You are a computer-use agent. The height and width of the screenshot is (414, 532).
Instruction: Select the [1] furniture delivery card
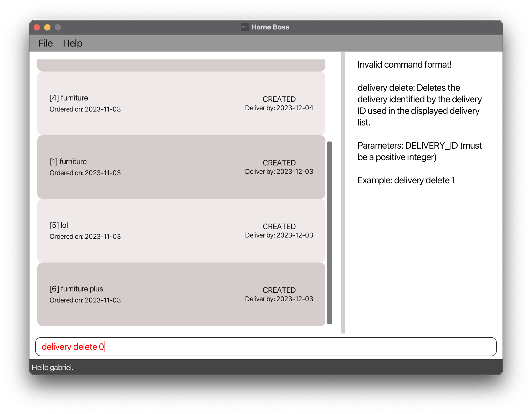click(x=181, y=167)
